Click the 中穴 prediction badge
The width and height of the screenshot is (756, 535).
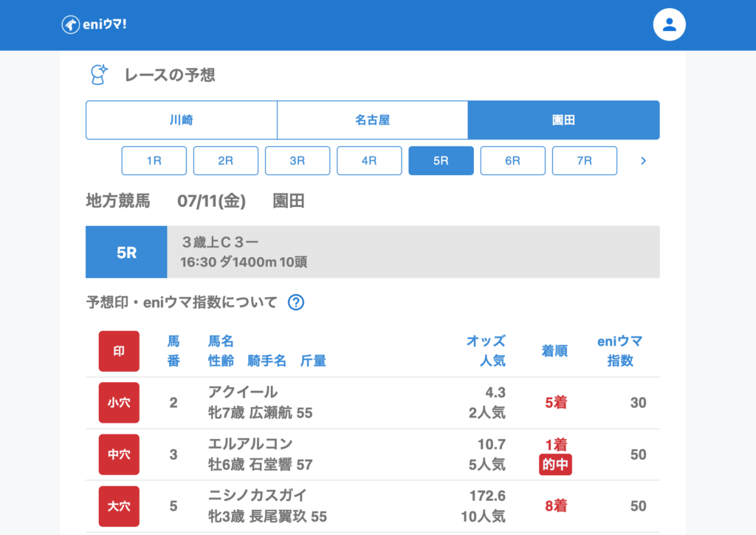tap(119, 454)
